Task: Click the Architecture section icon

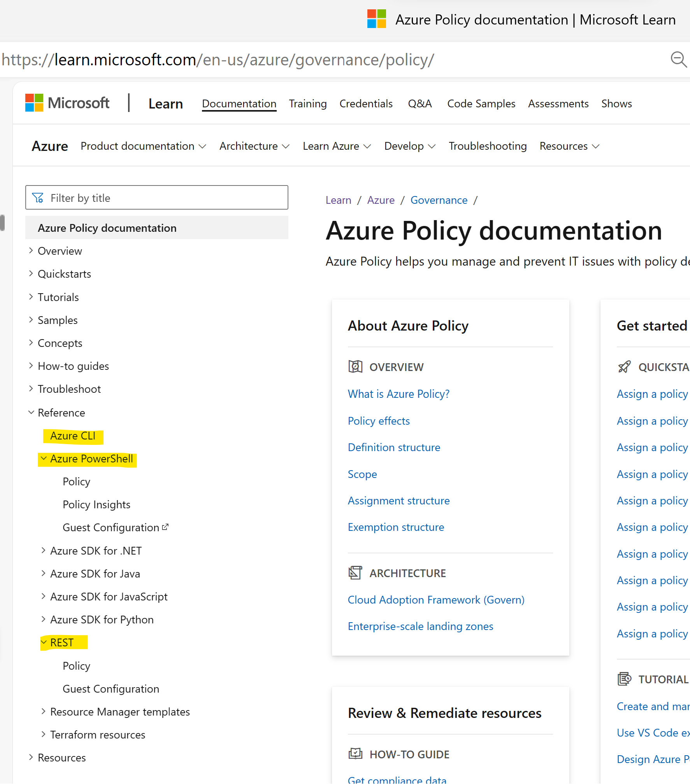Action: [355, 572]
